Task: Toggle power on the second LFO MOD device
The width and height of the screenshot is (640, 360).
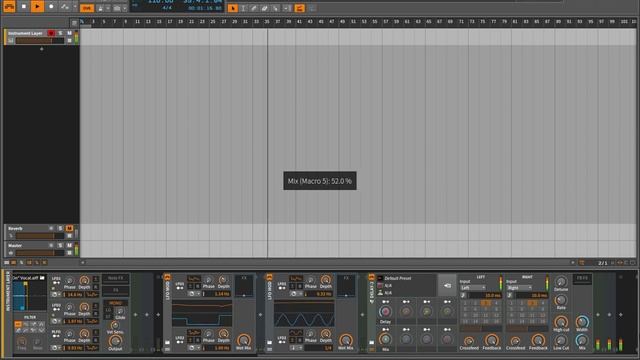Action: click(x=269, y=278)
